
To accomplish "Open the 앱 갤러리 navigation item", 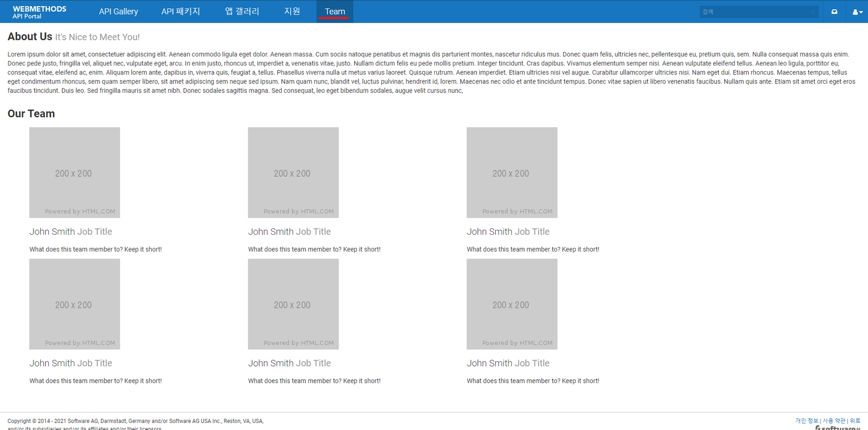I will pyautogui.click(x=242, y=11).
